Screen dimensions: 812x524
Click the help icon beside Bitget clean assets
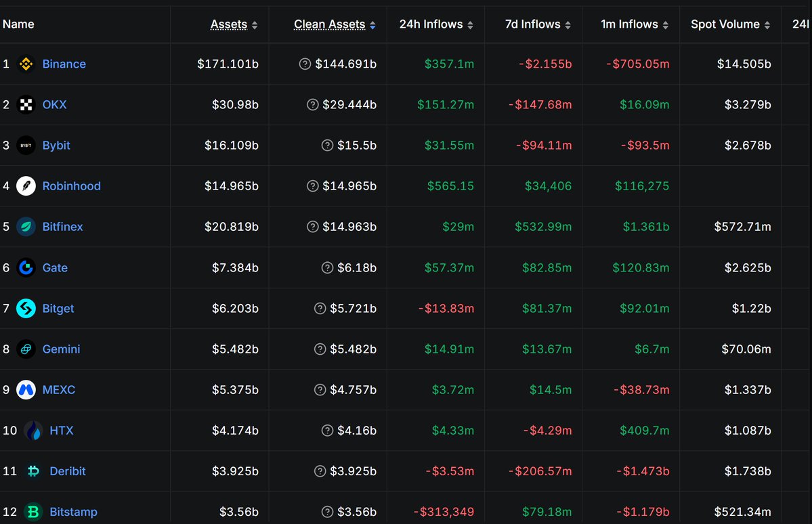pos(320,309)
